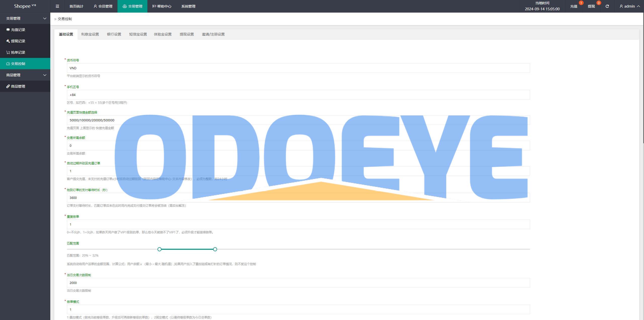Click the 基础设置 tab

66,34
